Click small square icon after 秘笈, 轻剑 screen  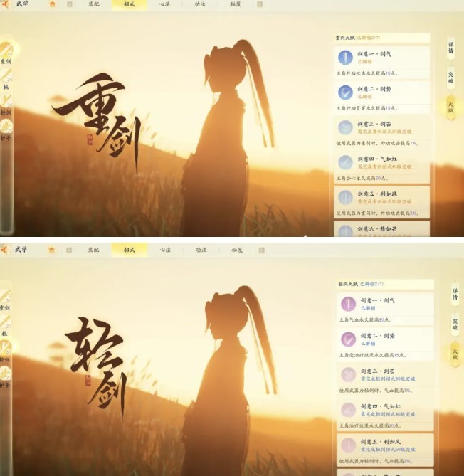[261, 250]
